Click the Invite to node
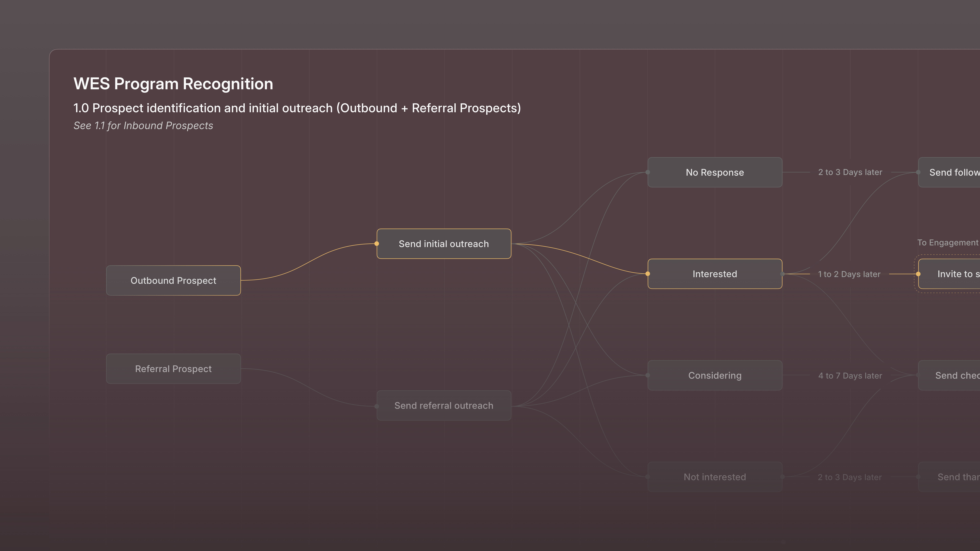This screenshot has width=980, height=551. pyautogui.click(x=949, y=274)
